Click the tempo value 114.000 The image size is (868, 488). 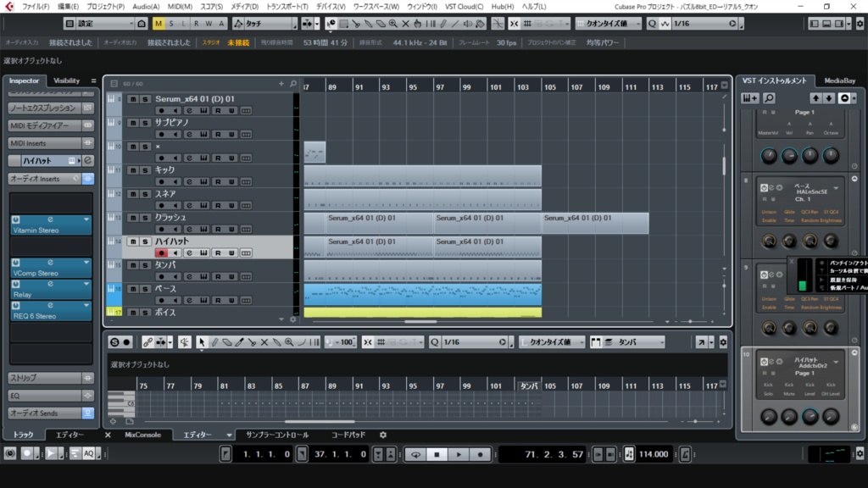654,454
